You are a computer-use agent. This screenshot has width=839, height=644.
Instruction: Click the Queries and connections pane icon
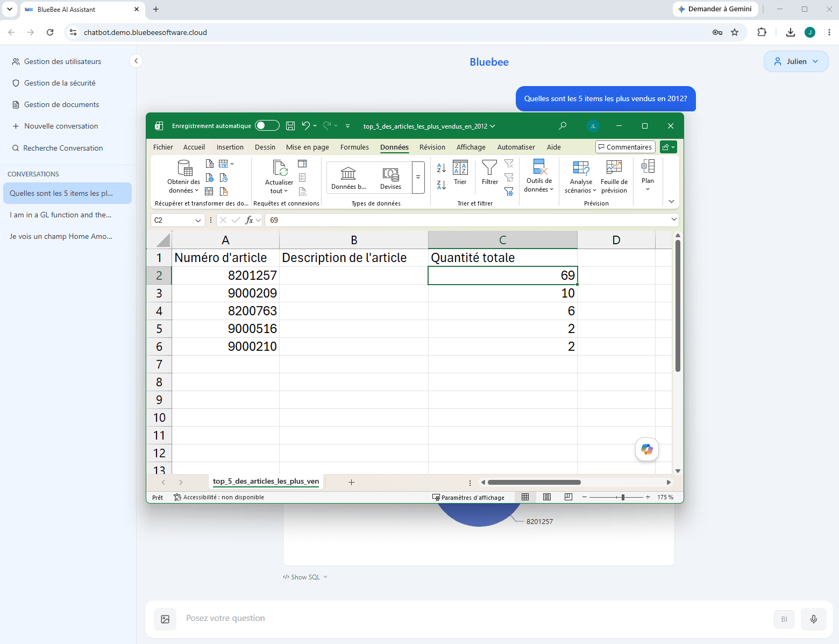click(x=302, y=164)
